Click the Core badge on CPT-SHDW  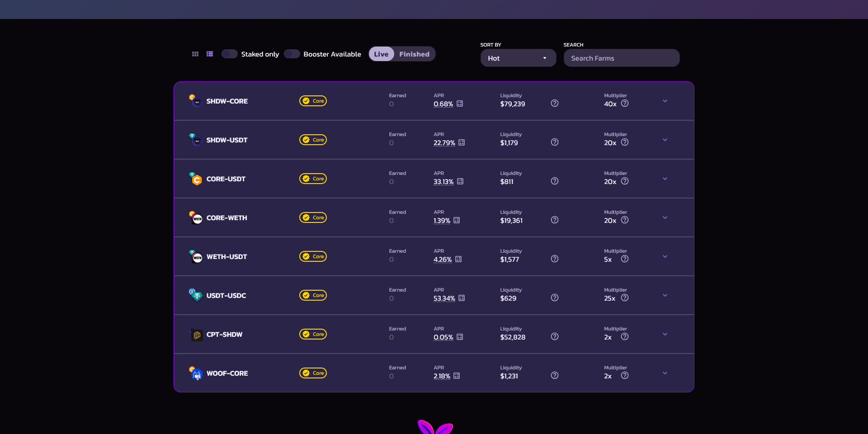[313, 335]
